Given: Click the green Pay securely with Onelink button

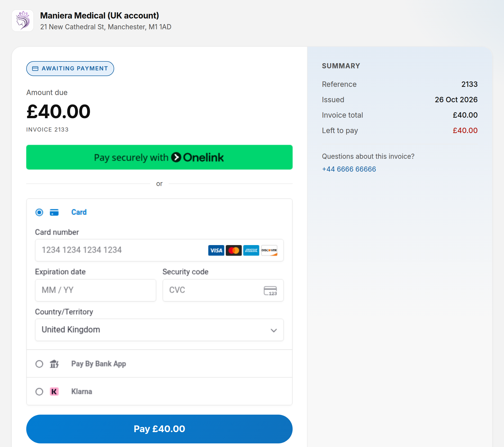Looking at the screenshot, I should (x=159, y=157).
